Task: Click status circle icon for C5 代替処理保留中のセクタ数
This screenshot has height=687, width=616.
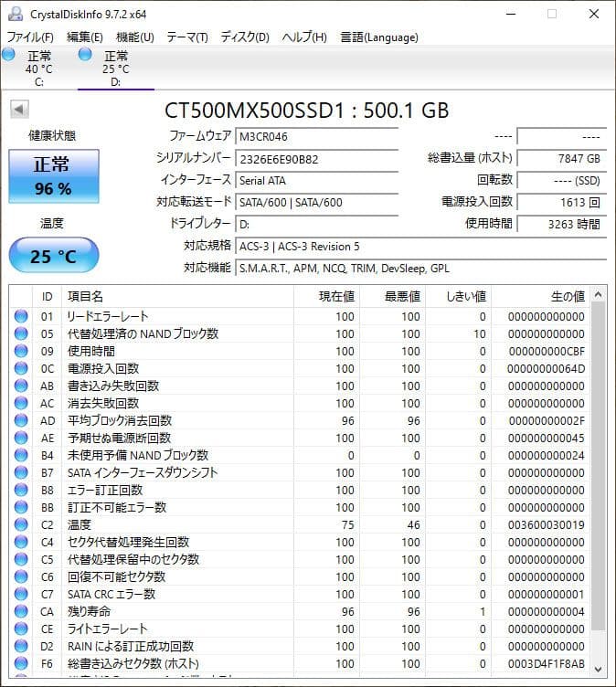Action: click(x=21, y=559)
